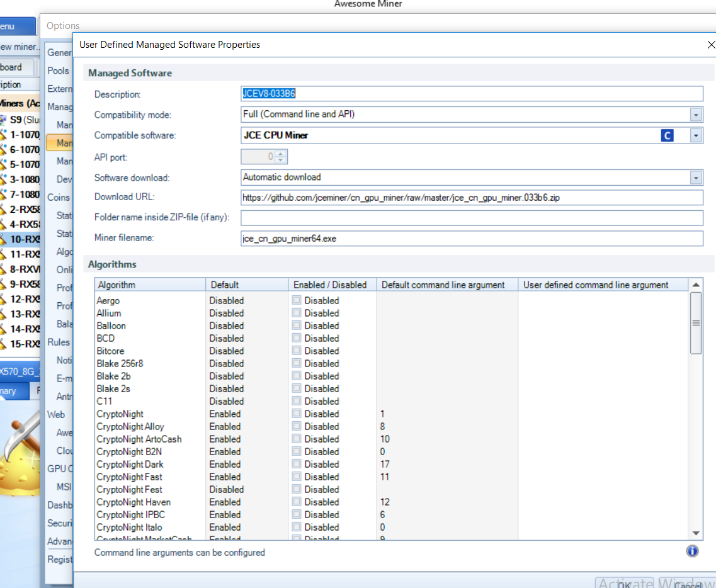
Task: Click the Download URL field
Action: 472,198
